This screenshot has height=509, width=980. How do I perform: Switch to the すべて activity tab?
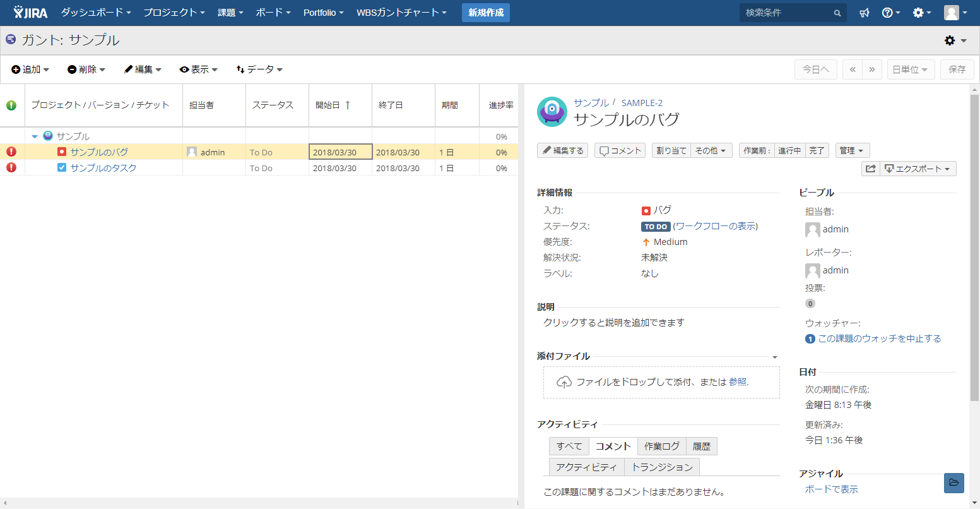[x=569, y=446]
